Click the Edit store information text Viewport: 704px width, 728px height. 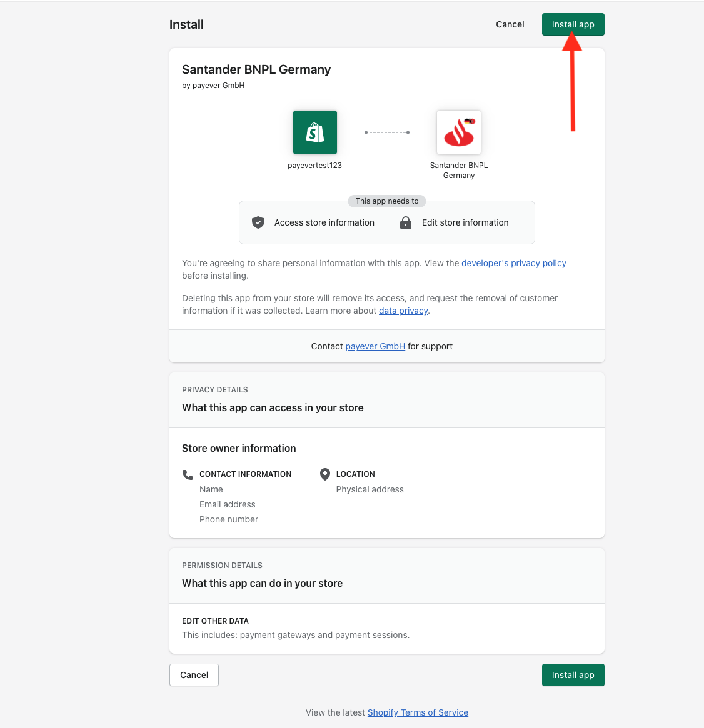[x=465, y=223]
